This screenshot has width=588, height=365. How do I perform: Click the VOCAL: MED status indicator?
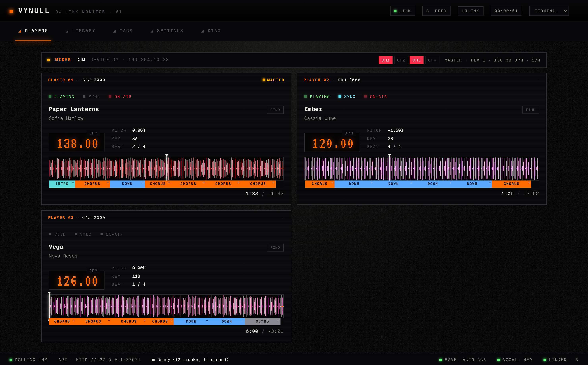514,360
